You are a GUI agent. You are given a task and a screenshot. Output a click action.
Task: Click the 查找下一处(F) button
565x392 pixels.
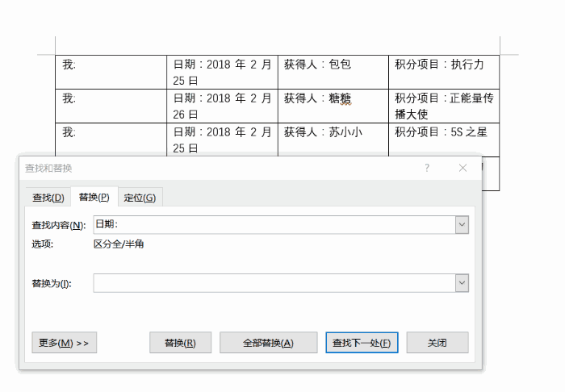362,343
